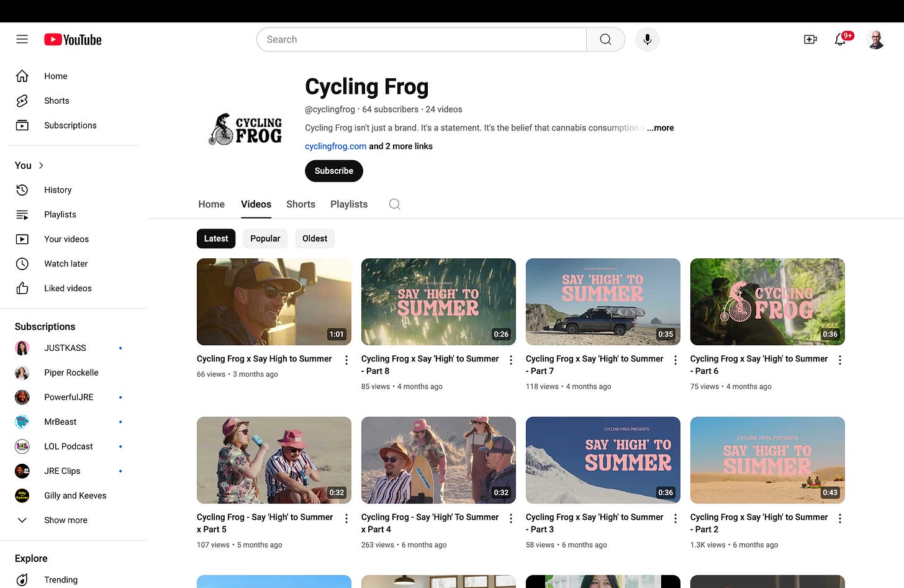This screenshot has height=588, width=904.
Task: Open options menu for Part 8 video
Action: coord(511,360)
